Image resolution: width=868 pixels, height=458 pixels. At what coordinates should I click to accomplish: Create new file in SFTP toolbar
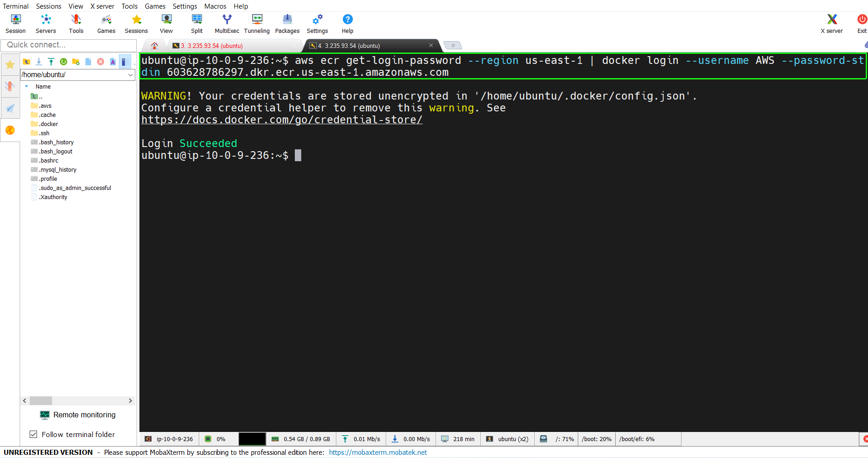pyautogui.click(x=88, y=62)
